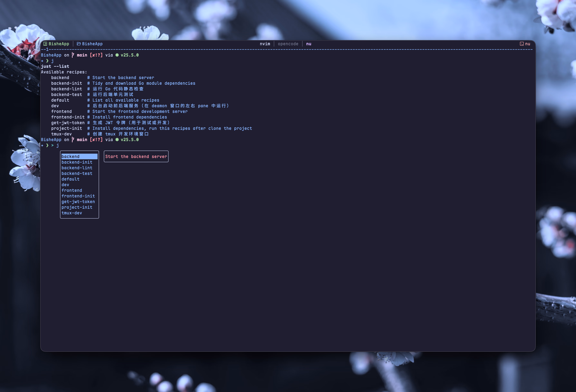Choose tmux-dev at bottom of menu
Screen dimensions: 576x392
coord(72,213)
